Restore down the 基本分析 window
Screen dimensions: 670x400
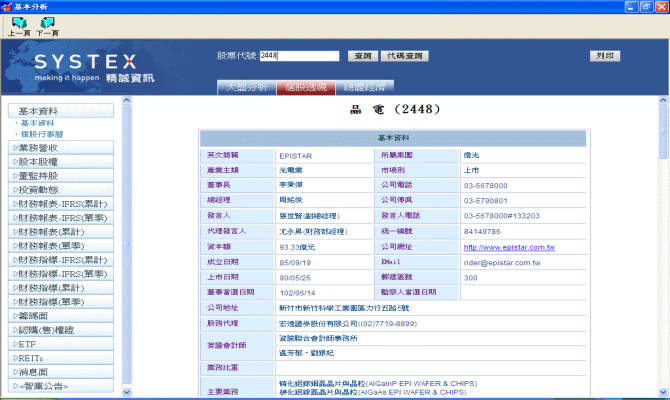click(x=646, y=6)
